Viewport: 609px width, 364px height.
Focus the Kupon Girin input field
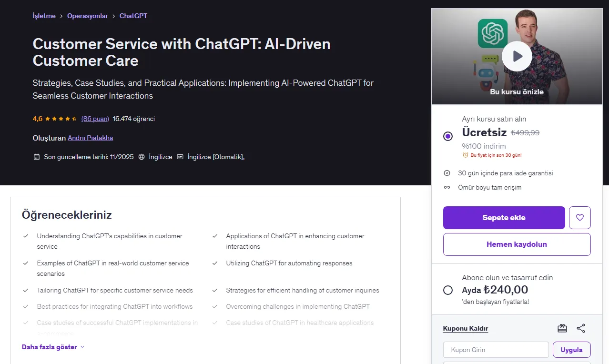(496, 350)
